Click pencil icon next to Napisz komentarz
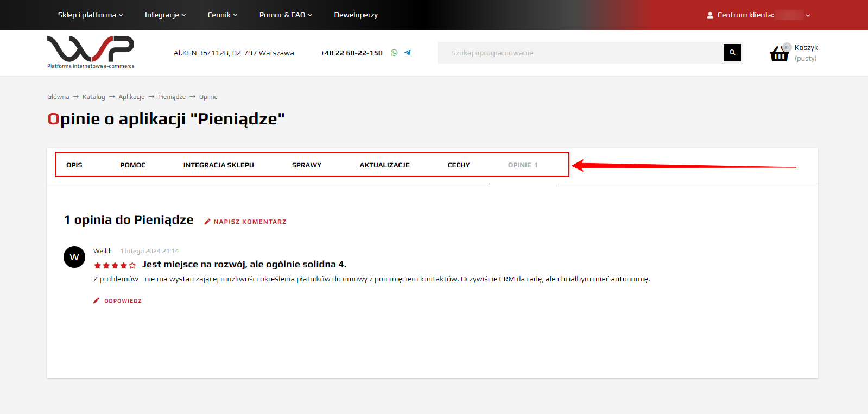This screenshot has width=868, height=414. click(x=207, y=222)
